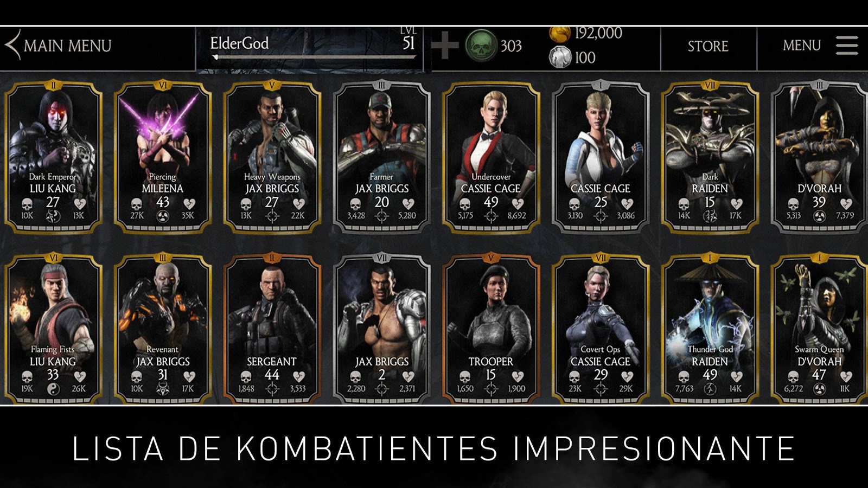Click the back arrow beside Main Menu
868x488 pixels.
click(12, 45)
